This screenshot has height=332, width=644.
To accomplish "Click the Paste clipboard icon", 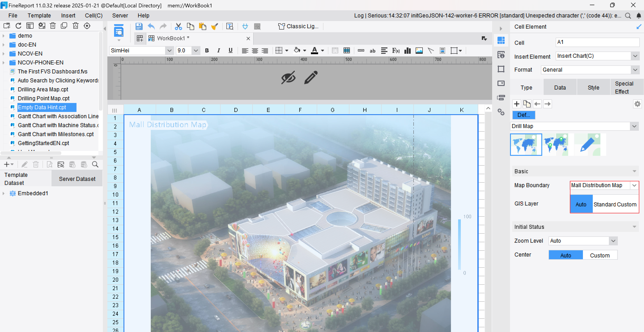I will coord(202,26).
